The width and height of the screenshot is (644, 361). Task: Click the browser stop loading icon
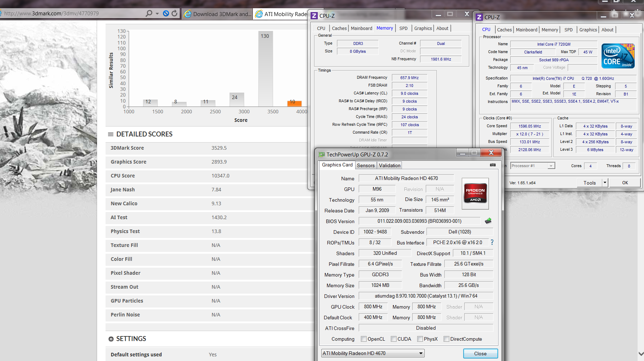166,13
